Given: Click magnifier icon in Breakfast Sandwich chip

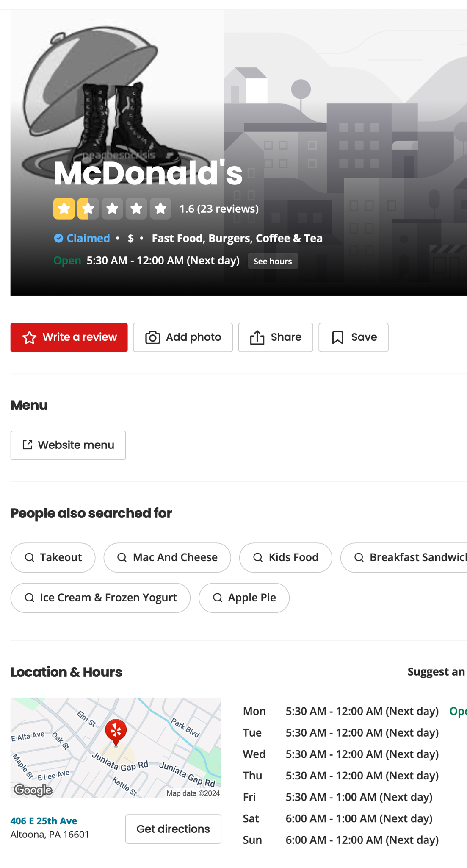Looking at the screenshot, I should coord(359,558).
